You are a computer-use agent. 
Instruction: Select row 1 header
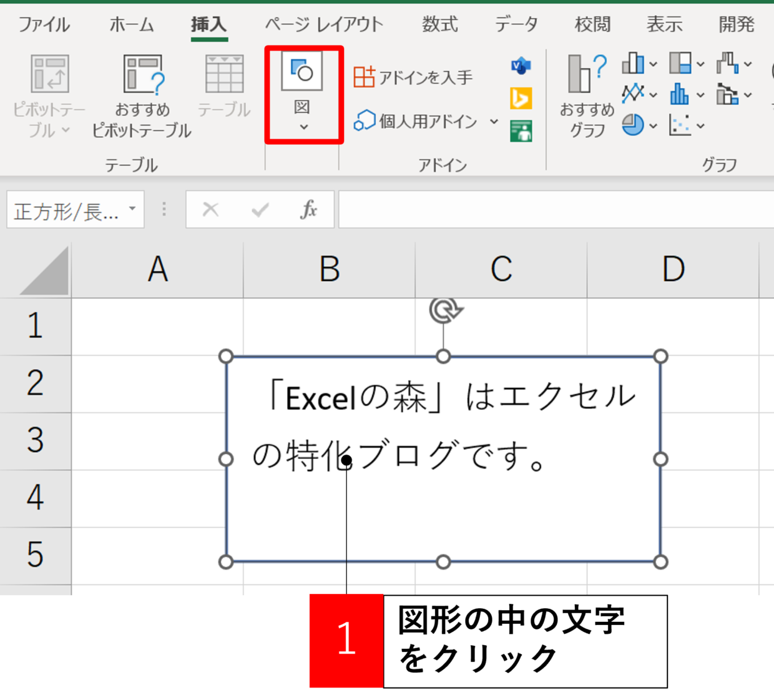(36, 327)
